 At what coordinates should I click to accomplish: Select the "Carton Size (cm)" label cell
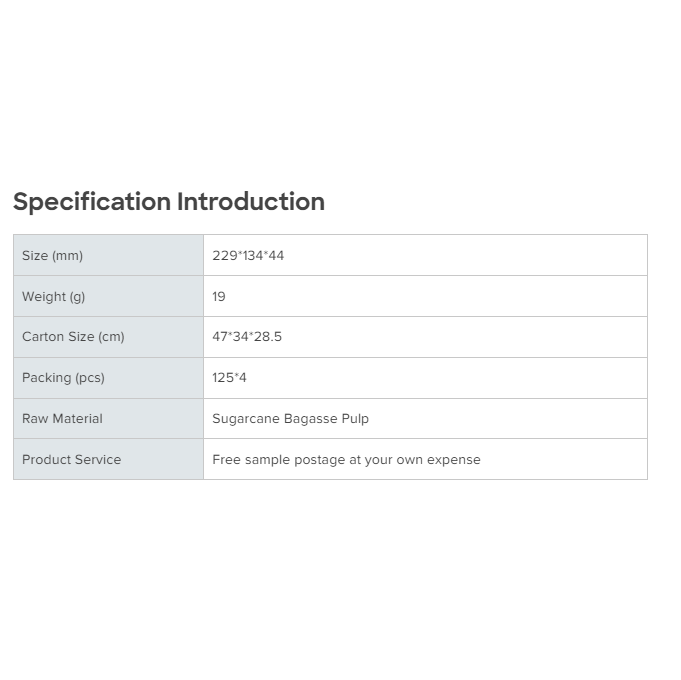[x=108, y=337]
